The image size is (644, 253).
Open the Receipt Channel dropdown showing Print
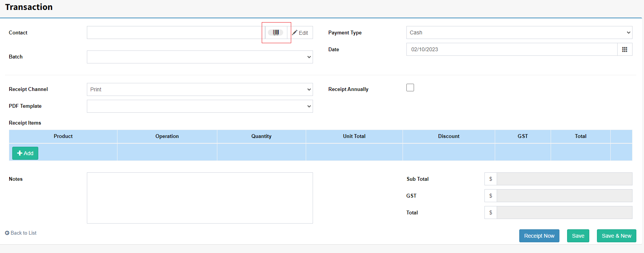pos(200,89)
